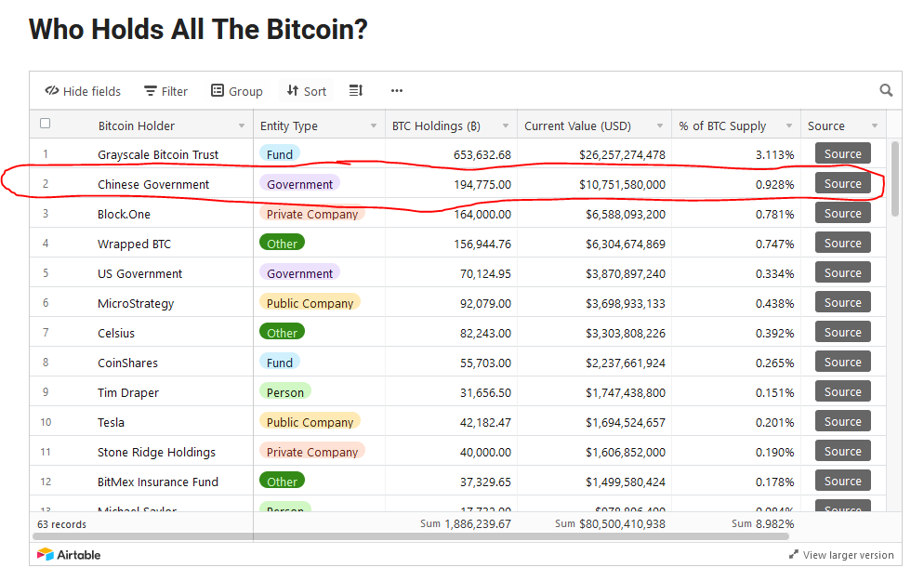Select the Chinese Government cell
The height and width of the screenshot is (581, 924).
tap(153, 184)
